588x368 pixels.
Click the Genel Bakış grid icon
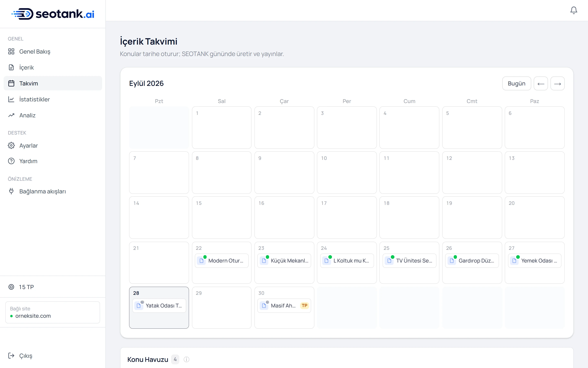tap(11, 51)
